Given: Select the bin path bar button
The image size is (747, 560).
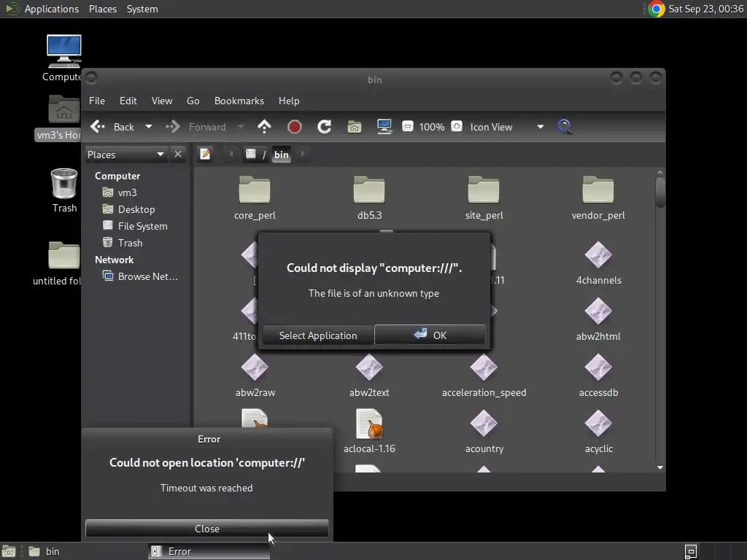Looking at the screenshot, I should pos(281,155).
